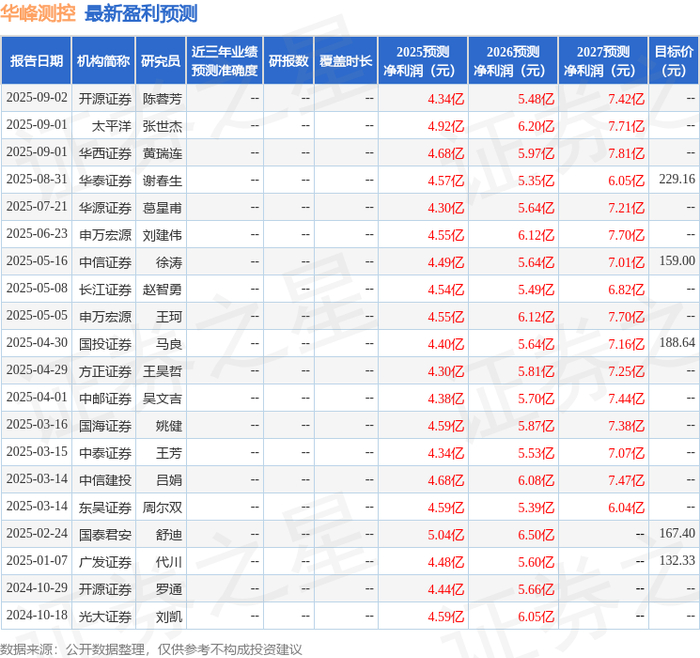Select the 近三年业绩预测准确度 column header
Viewport: 700px width, 658px height.
(225, 61)
